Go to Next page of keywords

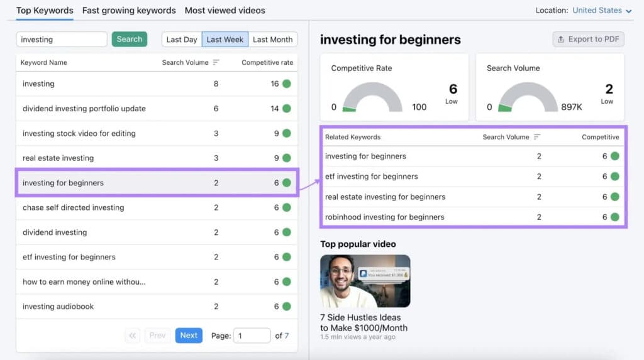189,335
